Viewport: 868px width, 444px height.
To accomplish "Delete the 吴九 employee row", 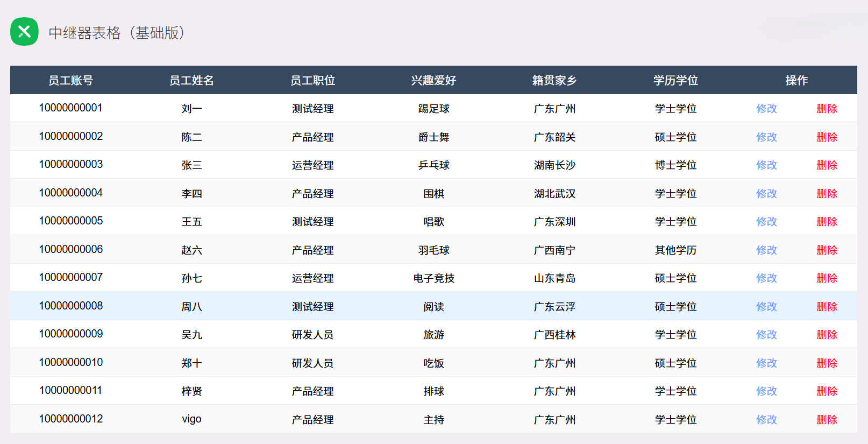I will 827,335.
